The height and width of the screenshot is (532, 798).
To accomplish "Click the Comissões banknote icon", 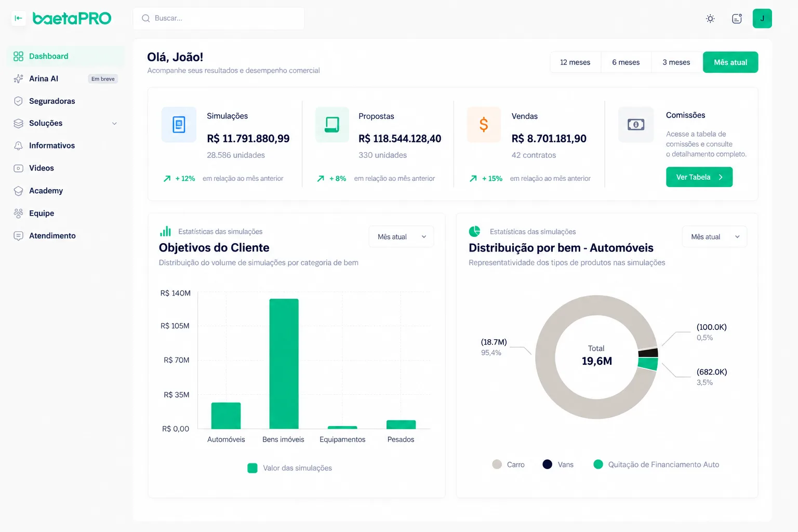I will (636, 125).
